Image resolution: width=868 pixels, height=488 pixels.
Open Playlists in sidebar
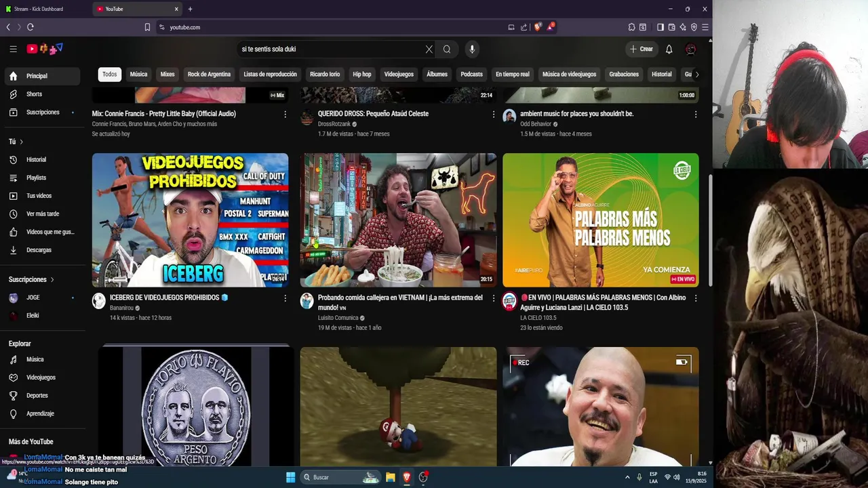click(42, 178)
